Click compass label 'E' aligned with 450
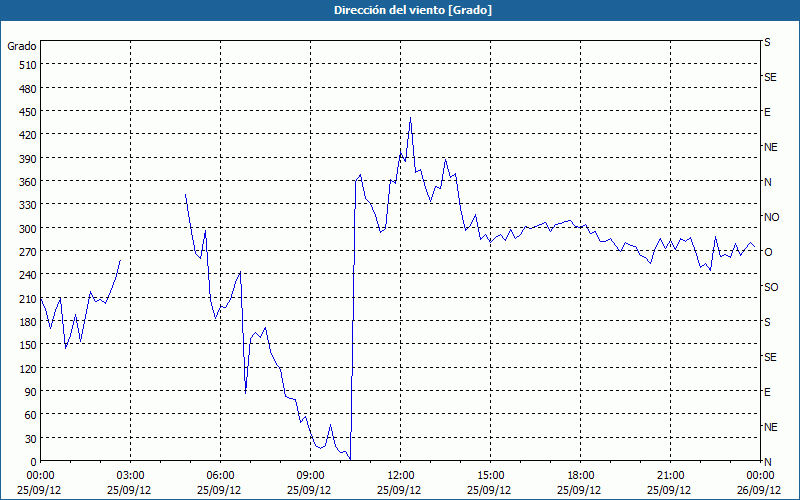The image size is (800, 500). coord(767,112)
